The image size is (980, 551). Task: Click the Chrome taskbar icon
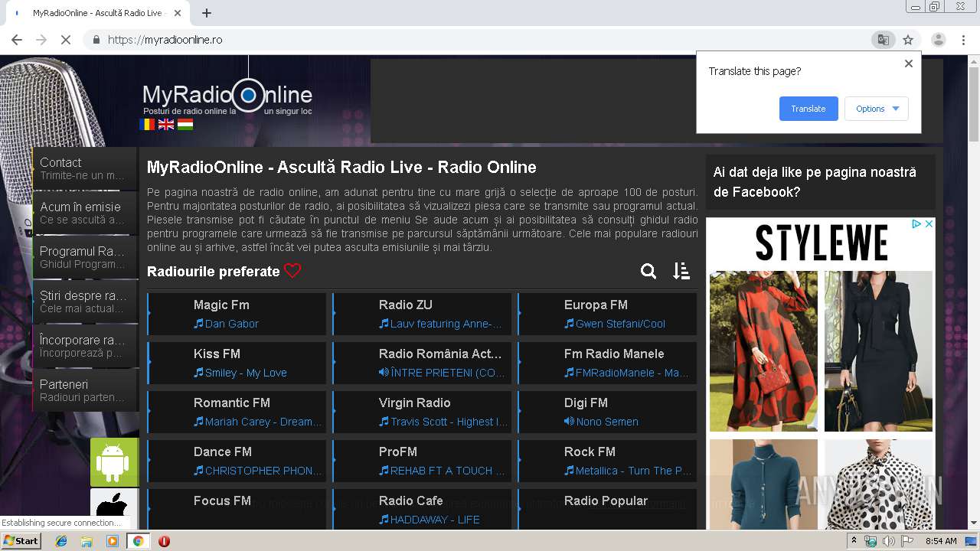point(138,541)
